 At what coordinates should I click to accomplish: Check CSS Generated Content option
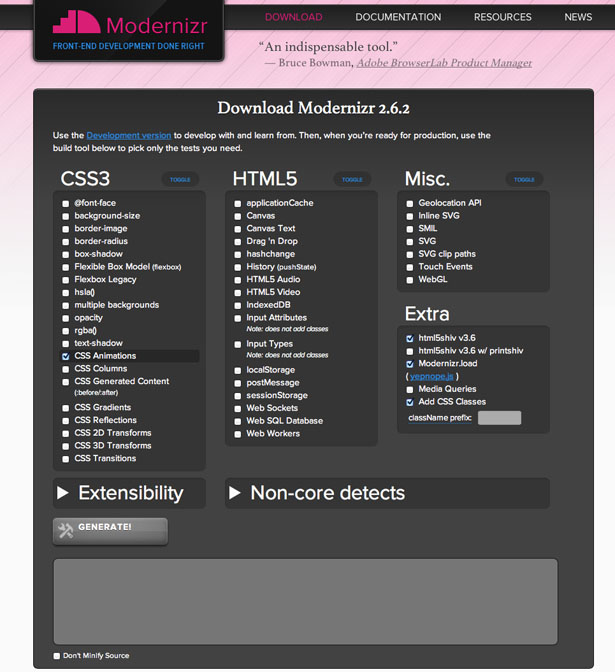coord(66,382)
